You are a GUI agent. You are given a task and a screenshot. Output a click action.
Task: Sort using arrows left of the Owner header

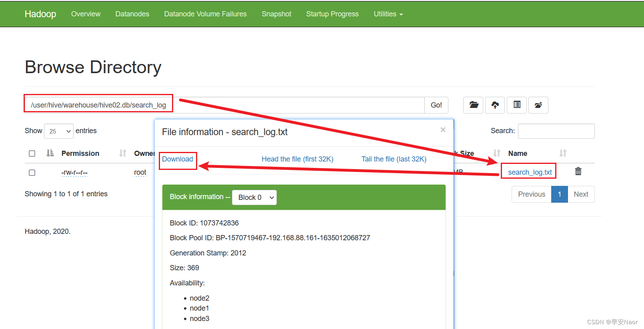click(x=123, y=153)
